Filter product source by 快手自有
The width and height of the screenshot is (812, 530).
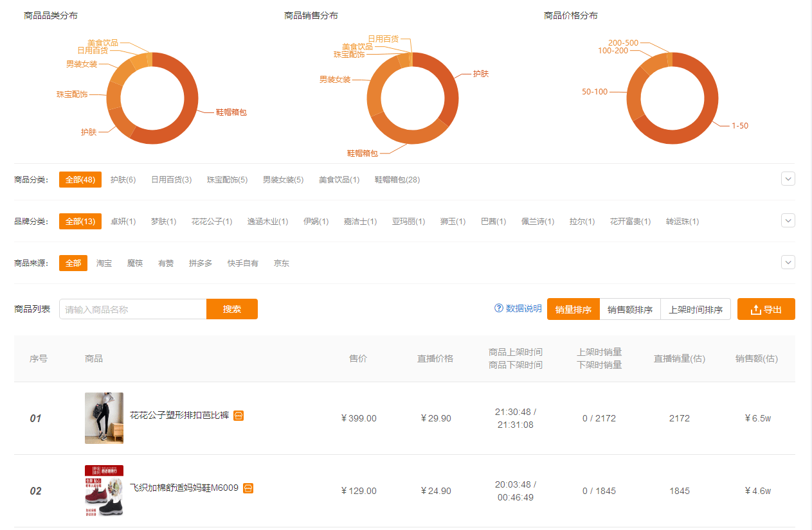(243, 263)
